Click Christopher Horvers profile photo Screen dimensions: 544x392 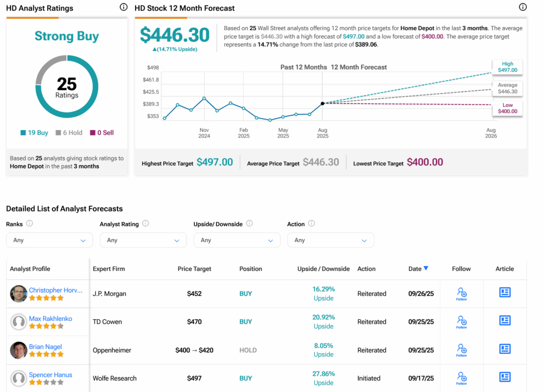(x=19, y=294)
